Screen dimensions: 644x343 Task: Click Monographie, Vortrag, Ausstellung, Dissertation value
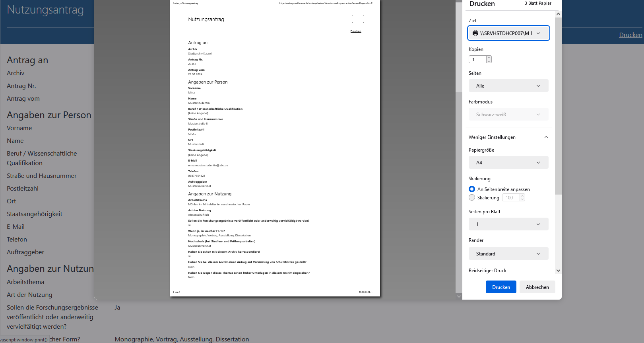[182, 339]
